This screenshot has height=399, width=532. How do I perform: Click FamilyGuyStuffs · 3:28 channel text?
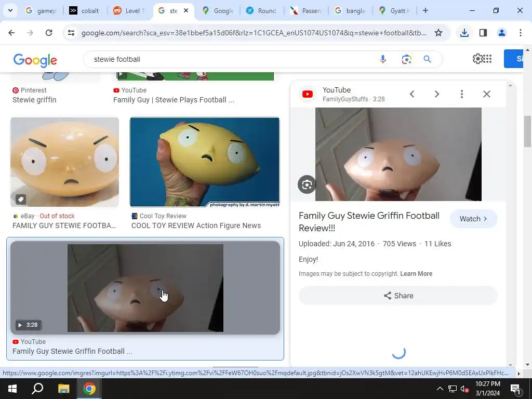(x=353, y=99)
